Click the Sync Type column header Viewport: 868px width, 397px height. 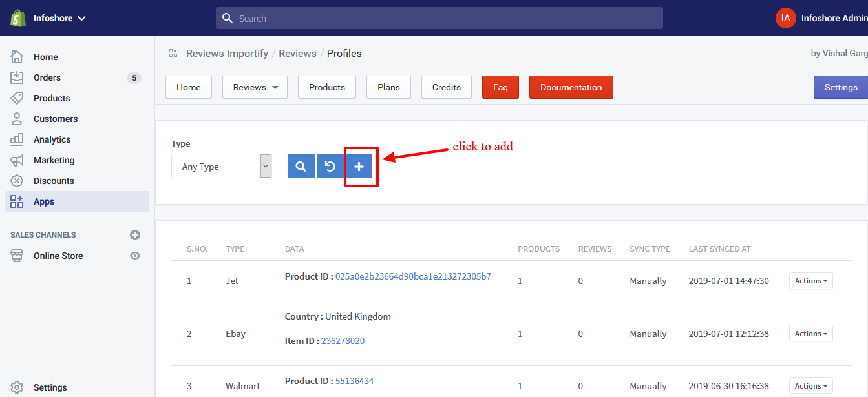pyautogui.click(x=650, y=249)
